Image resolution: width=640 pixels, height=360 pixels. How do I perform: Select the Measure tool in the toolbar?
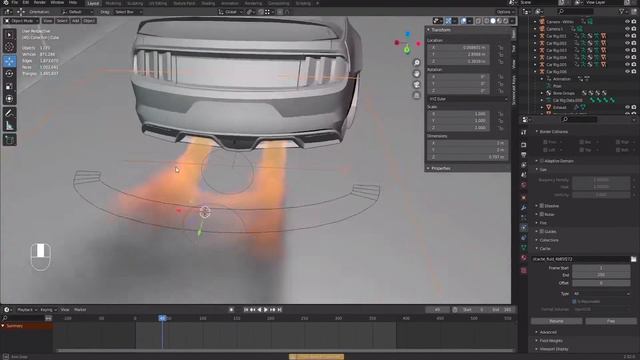click(9, 126)
